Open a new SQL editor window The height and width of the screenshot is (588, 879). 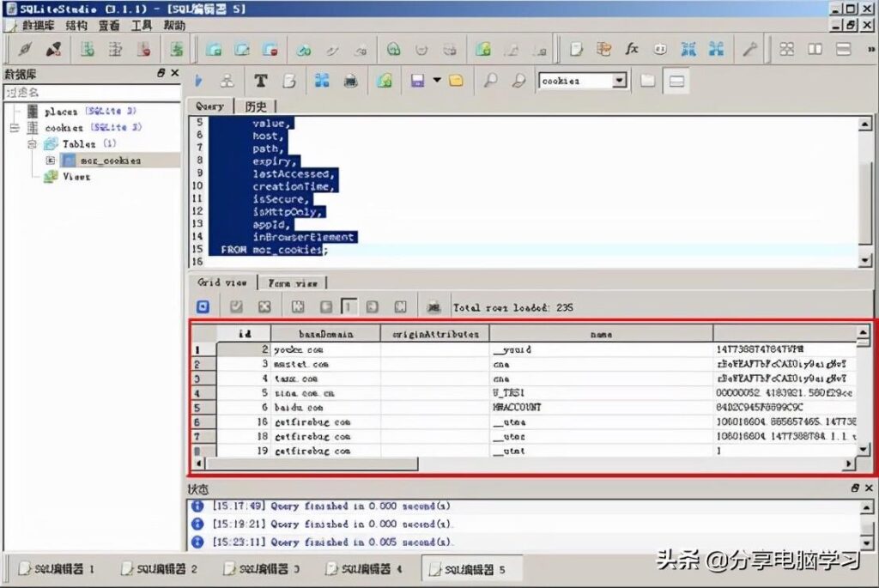576,49
